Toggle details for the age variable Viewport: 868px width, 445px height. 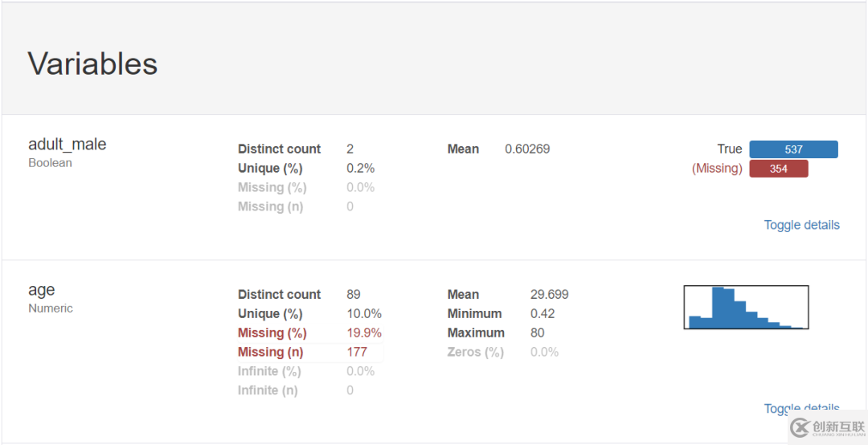coord(801,409)
